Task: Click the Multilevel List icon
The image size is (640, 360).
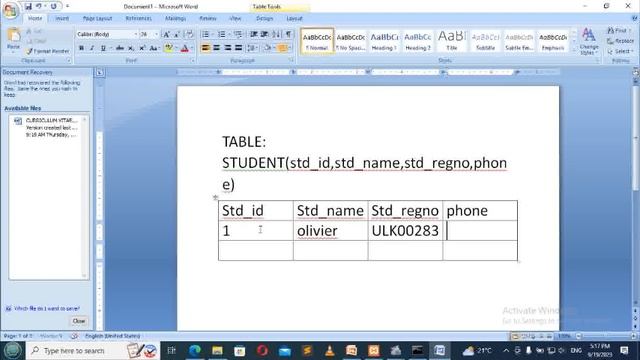Action: click(x=238, y=35)
